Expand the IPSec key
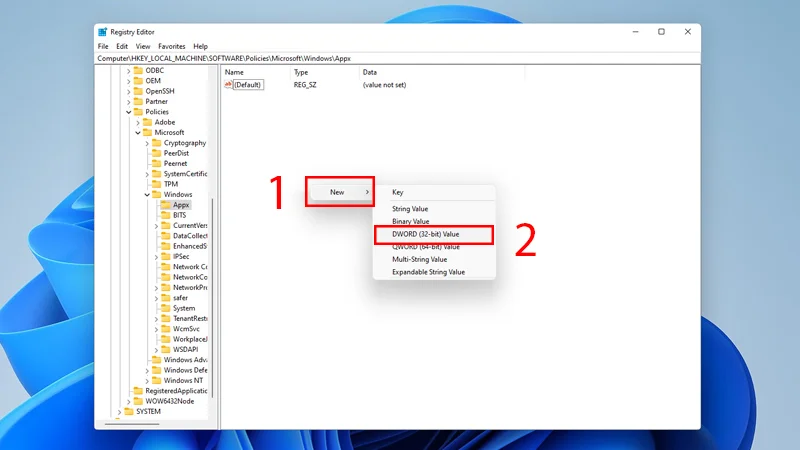This screenshot has height=450, width=800. pyautogui.click(x=156, y=257)
